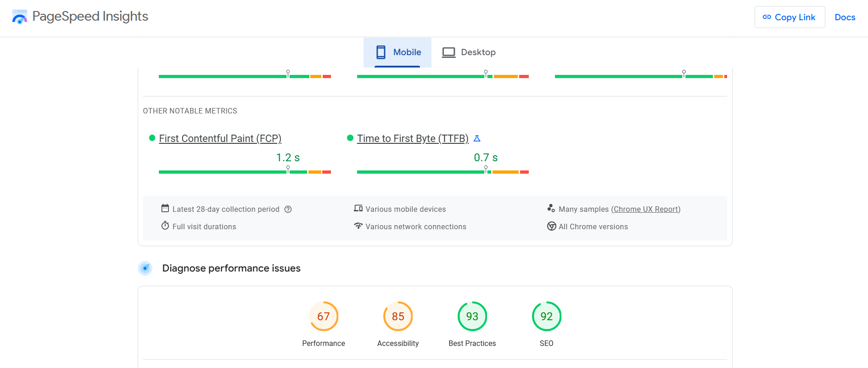The image size is (868, 368).
Task: Click the Diagnose performance issues icon
Action: [145, 268]
